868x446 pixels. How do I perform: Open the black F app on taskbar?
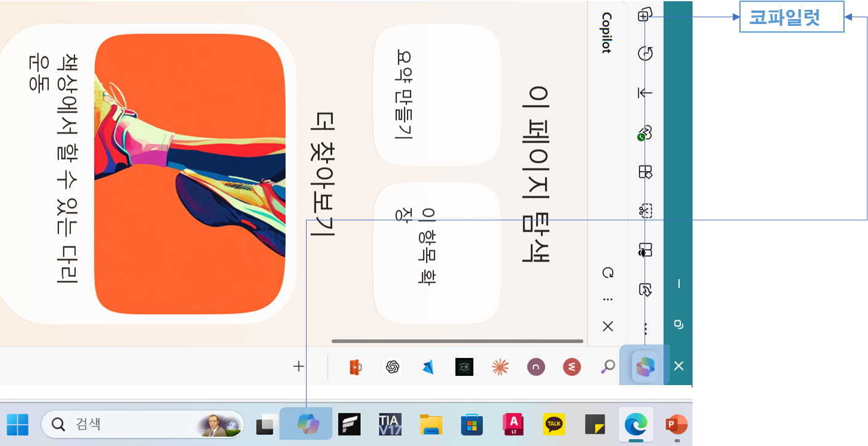click(349, 424)
